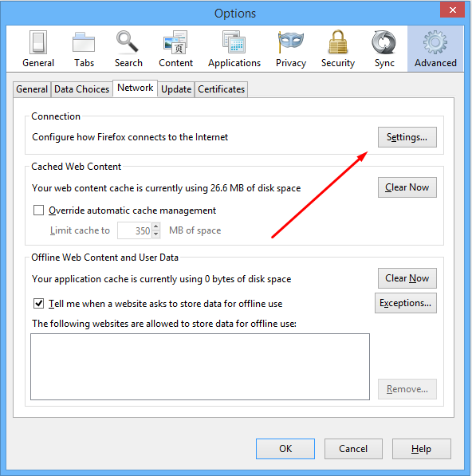This screenshot has width=472, height=476.
Task: Open offline data Exceptions button
Action: click(x=406, y=303)
